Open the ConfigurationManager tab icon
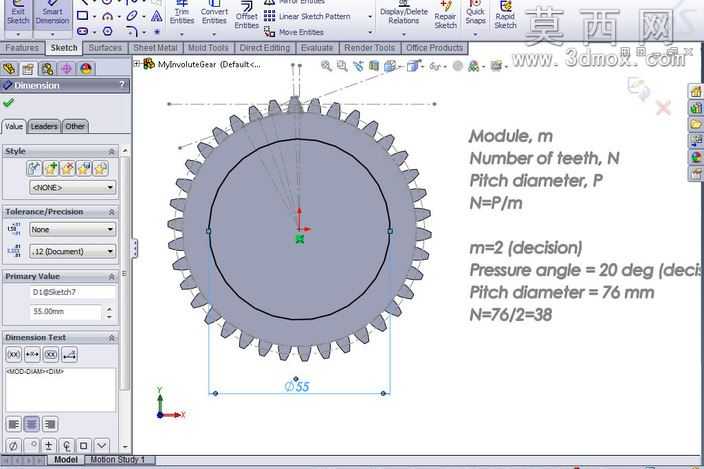The width and height of the screenshot is (704, 469). 47,69
